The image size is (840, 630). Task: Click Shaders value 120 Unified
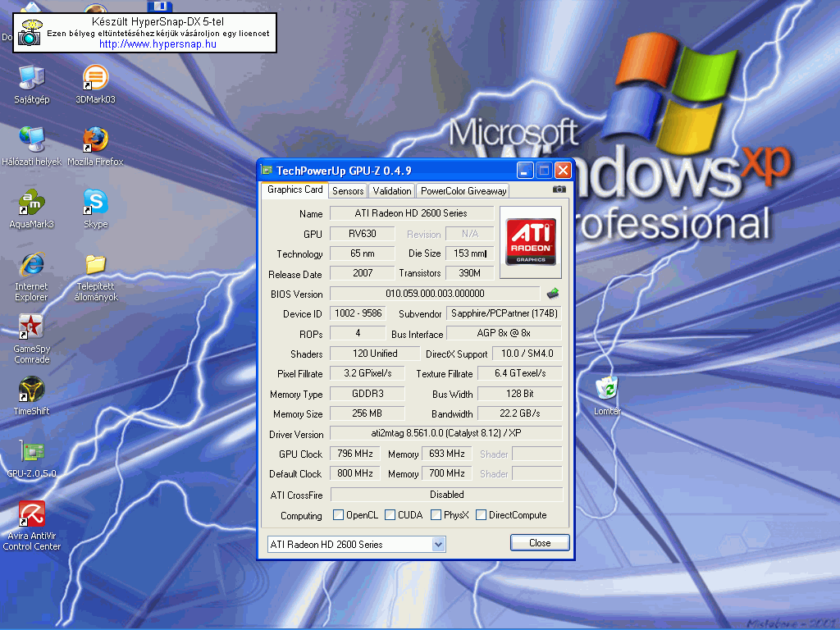[375, 354]
